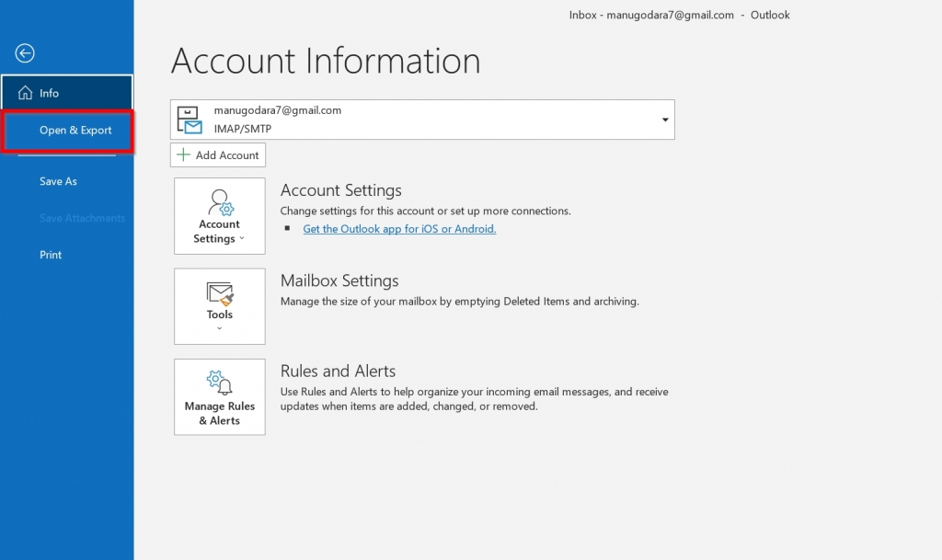Image resolution: width=942 pixels, height=560 pixels.
Task: Select Info in the sidebar
Action: 51,92
